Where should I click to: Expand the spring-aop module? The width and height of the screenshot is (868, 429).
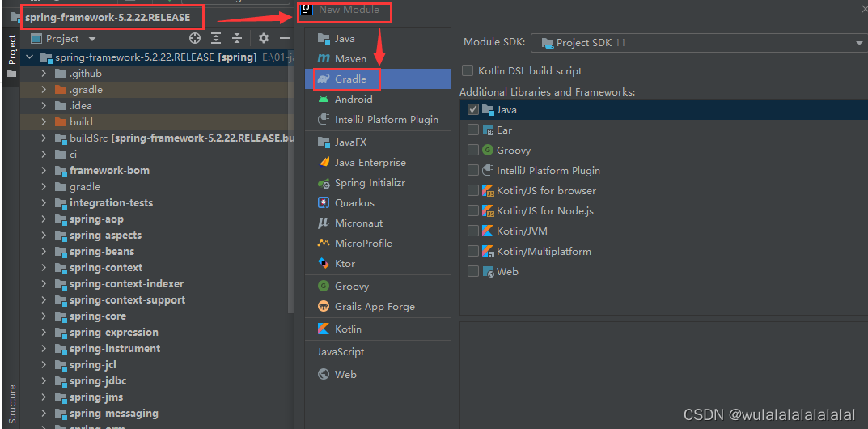tap(44, 219)
